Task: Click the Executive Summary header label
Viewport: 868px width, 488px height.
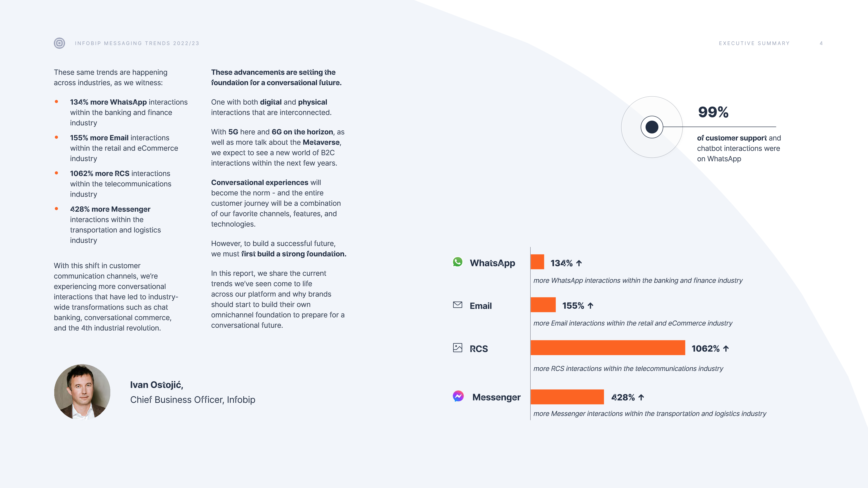Action: tap(754, 43)
